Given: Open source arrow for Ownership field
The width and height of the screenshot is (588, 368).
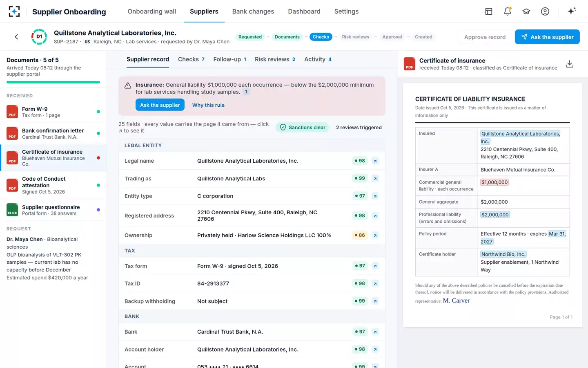Looking at the screenshot, I should pos(375,236).
